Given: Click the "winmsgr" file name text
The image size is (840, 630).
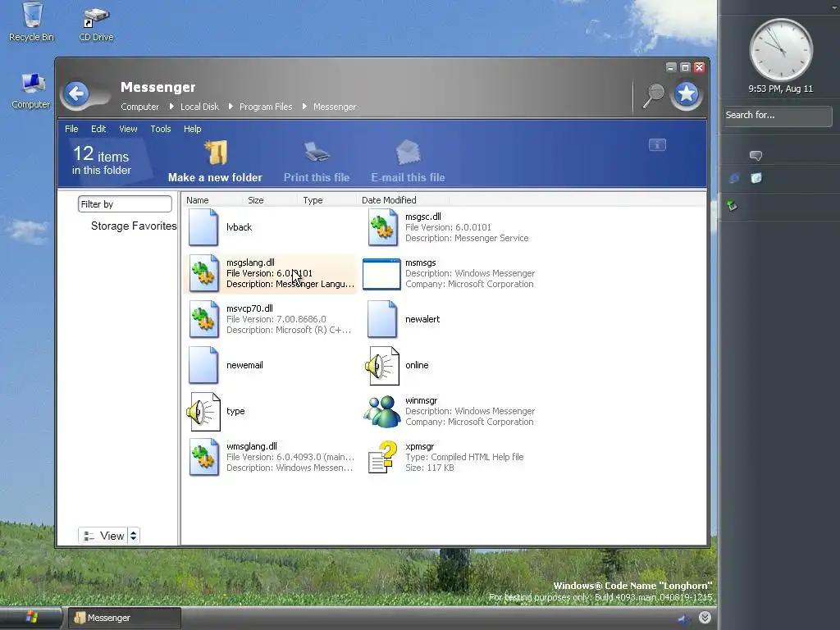Looking at the screenshot, I should coord(421,400).
